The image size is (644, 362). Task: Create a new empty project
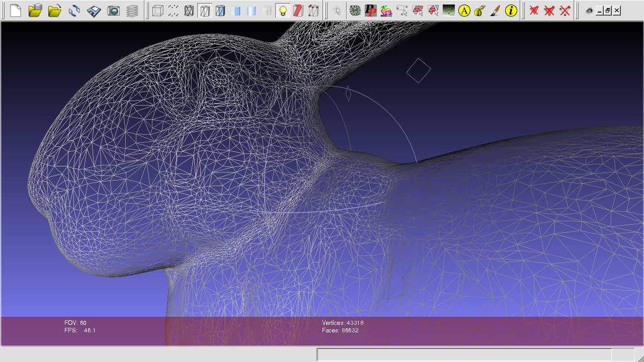click(16, 11)
